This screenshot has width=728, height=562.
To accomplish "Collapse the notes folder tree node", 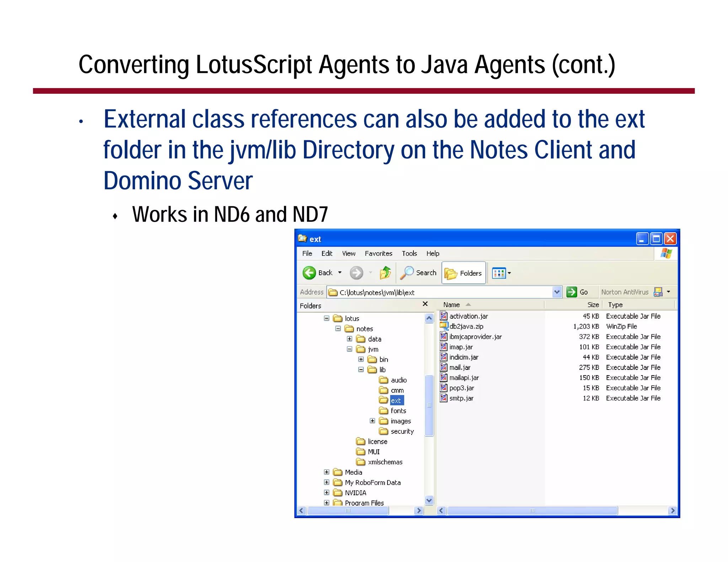I will [x=338, y=329].
